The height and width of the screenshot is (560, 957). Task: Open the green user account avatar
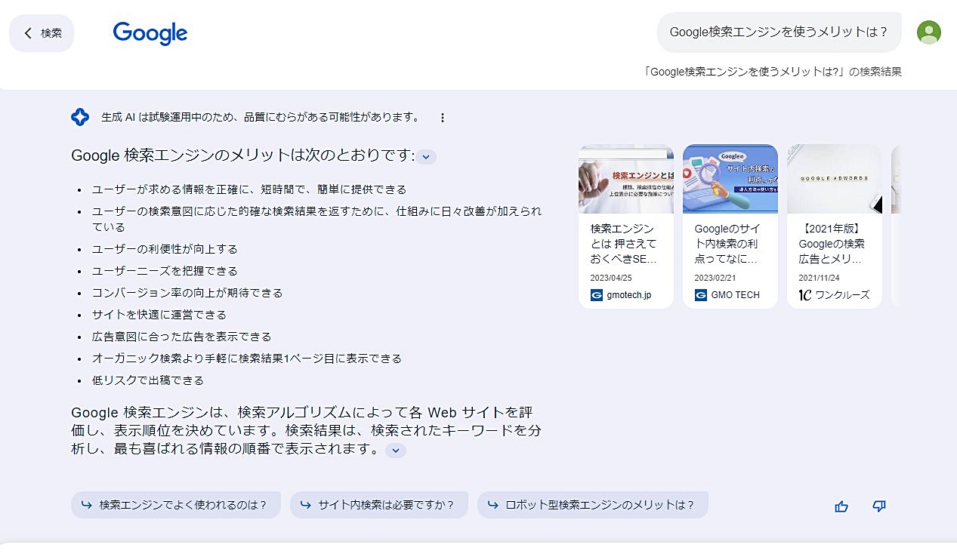coord(928,32)
